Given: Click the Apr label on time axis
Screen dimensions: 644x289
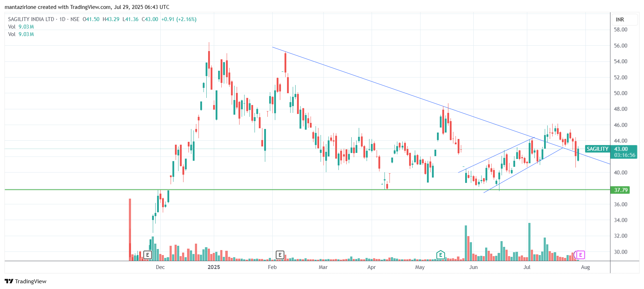Looking at the screenshot, I should (x=372, y=267).
